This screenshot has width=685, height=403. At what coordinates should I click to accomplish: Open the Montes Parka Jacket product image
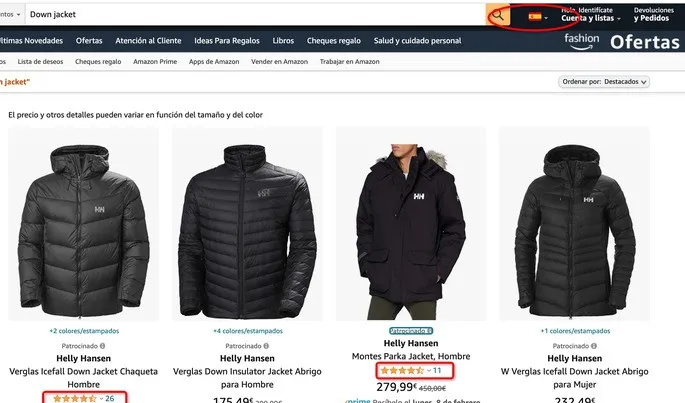(x=411, y=224)
